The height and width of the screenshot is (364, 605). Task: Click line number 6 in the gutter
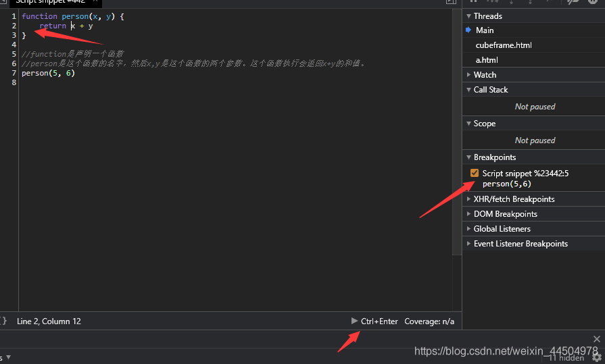click(14, 63)
